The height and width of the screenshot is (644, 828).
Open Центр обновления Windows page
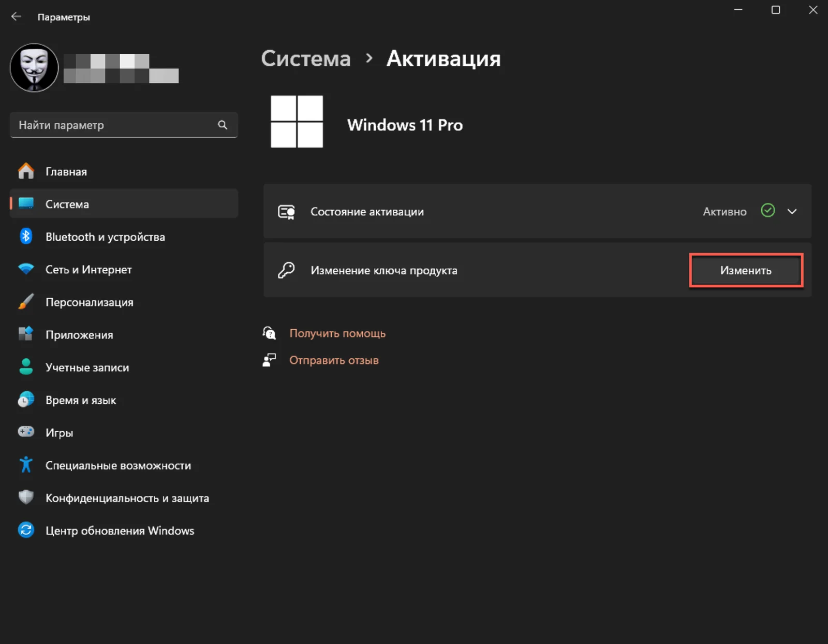point(124,530)
